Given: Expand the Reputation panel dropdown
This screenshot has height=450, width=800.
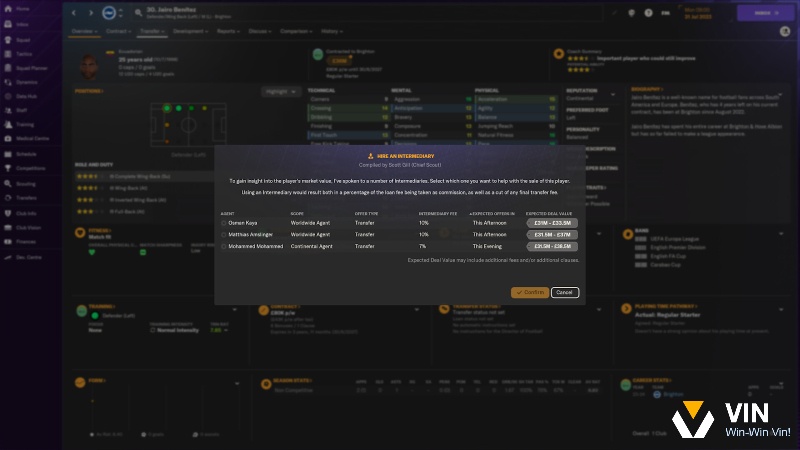Looking at the screenshot, I should (613, 94).
